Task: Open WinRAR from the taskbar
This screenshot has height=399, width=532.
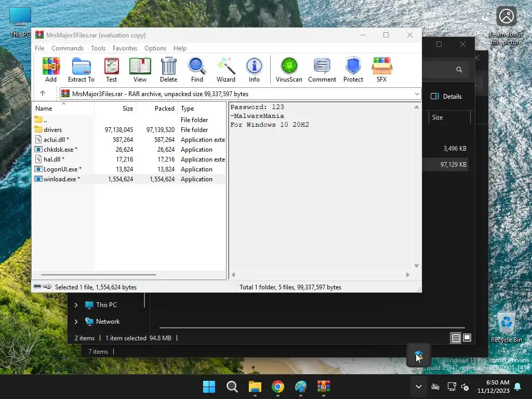Action: pos(323,387)
